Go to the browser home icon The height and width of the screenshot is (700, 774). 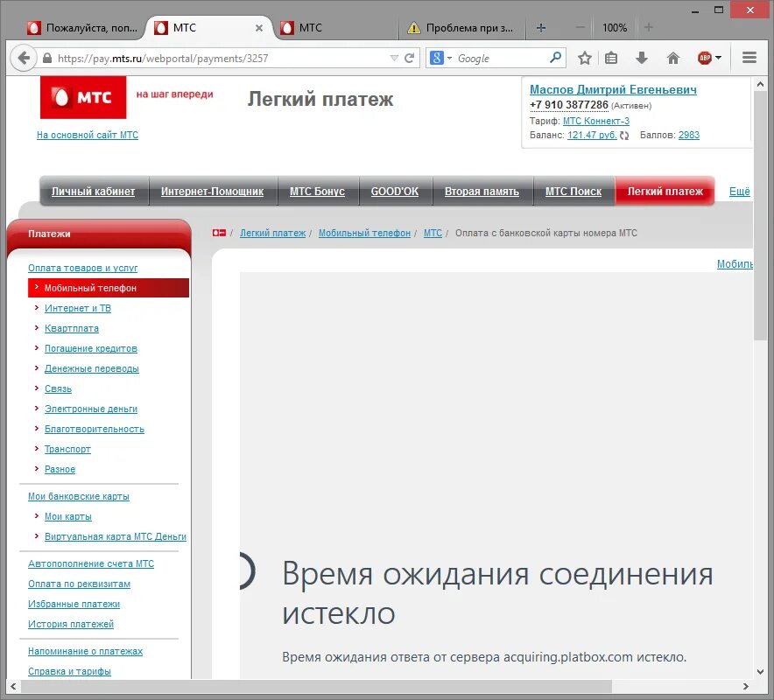673,59
